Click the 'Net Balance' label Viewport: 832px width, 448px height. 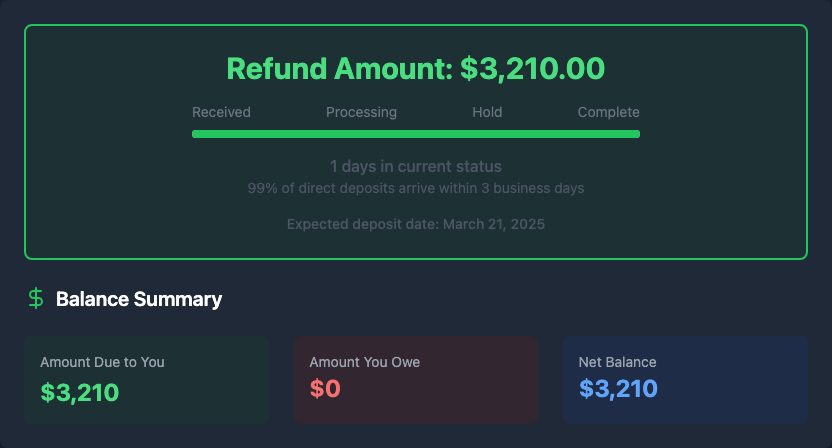617,362
